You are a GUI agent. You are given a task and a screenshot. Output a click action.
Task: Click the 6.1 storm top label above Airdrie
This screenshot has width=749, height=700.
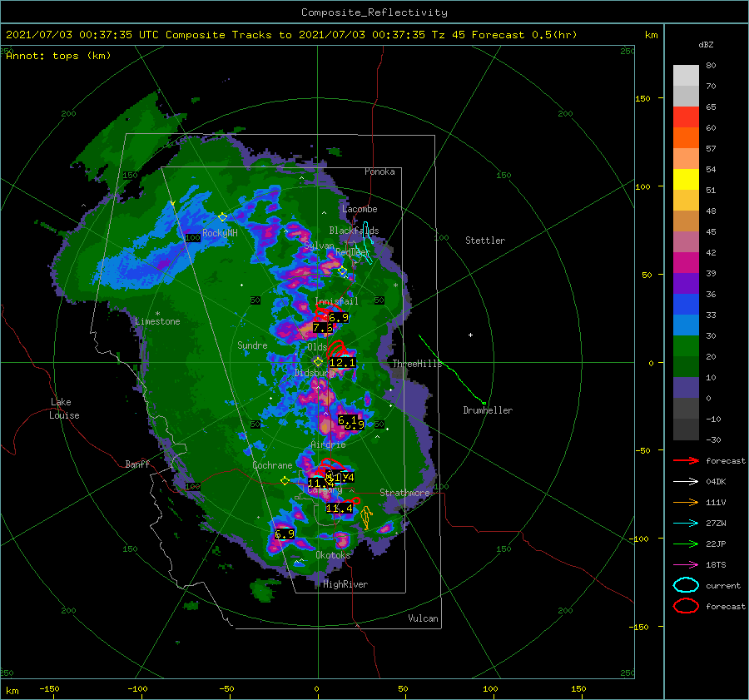coord(348,420)
